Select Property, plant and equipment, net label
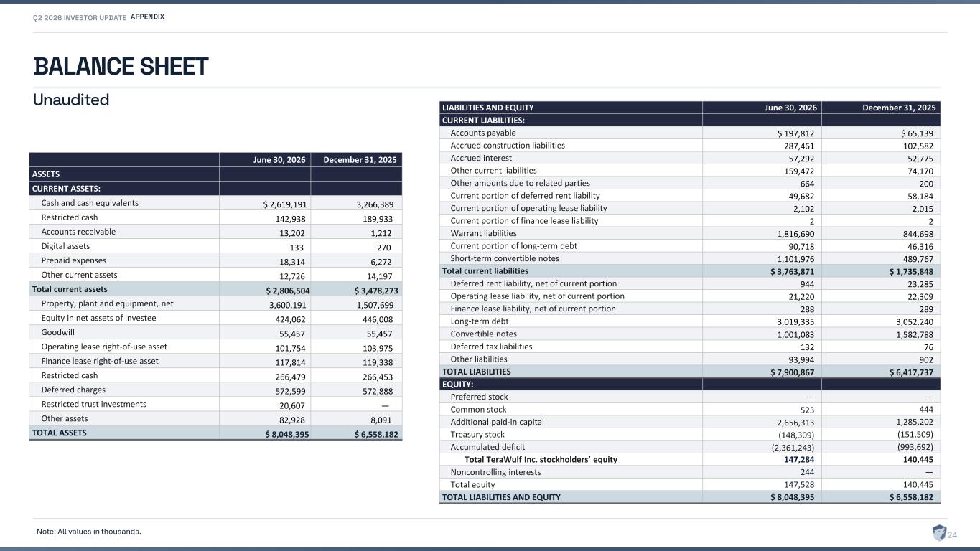Screen dimensions: 980x551 (x=107, y=303)
